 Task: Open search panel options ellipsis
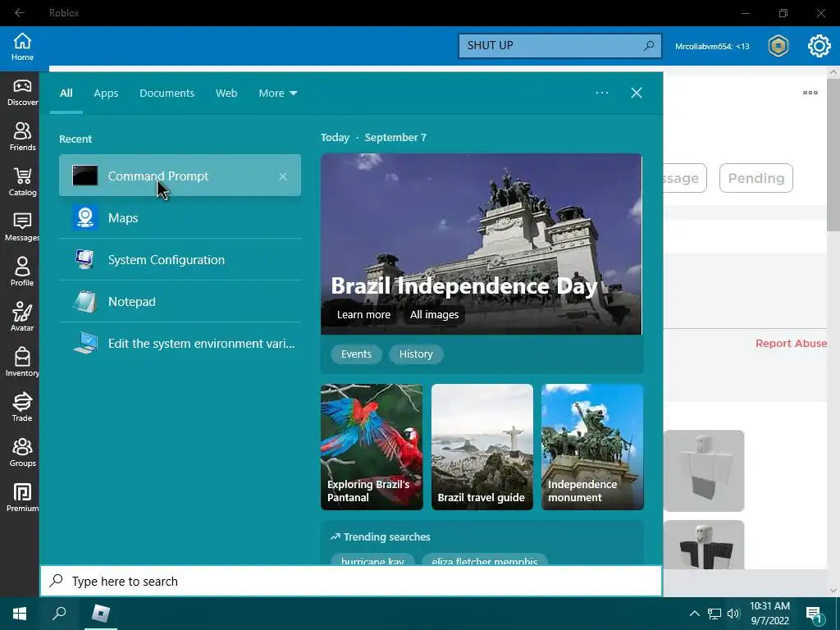point(601,93)
